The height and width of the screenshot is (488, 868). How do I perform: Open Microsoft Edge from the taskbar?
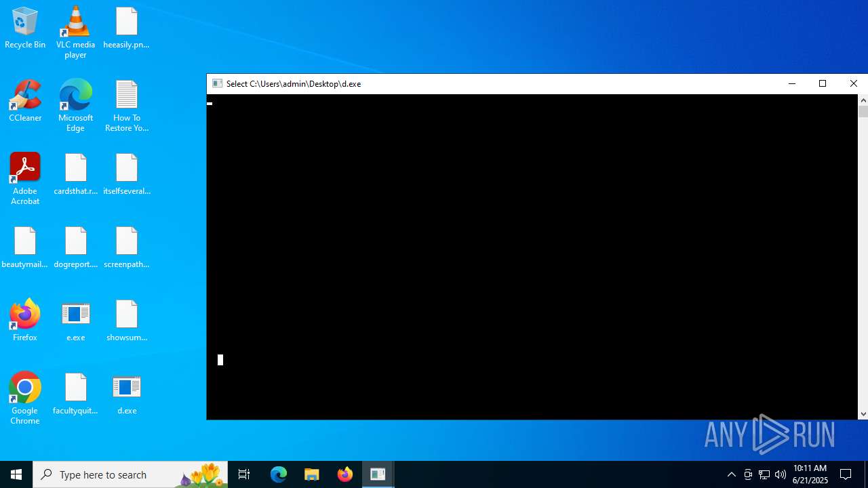pyautogui.click(x=279, y=474)
